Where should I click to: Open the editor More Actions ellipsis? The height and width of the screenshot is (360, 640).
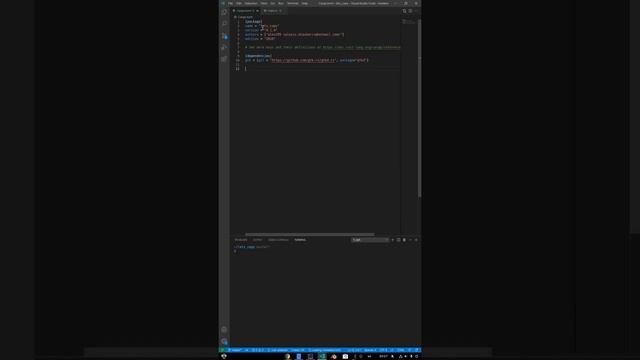coord(416,11)
